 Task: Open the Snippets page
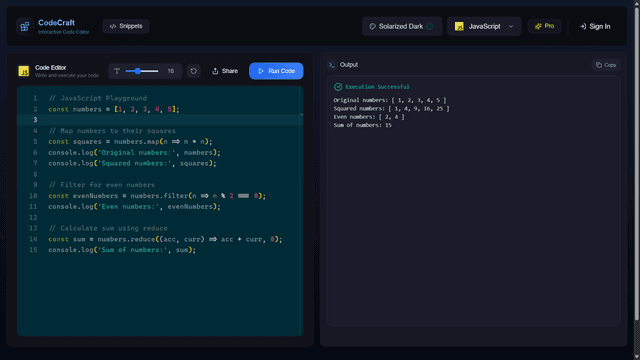pos(126,26)
